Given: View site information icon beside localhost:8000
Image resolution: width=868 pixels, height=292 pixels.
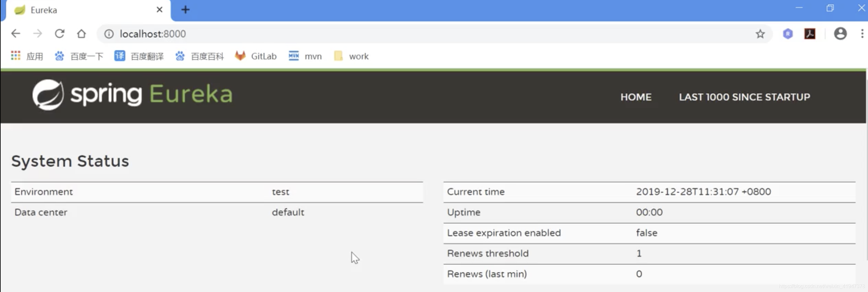Looking at the screenshot, I should [109, 34].
